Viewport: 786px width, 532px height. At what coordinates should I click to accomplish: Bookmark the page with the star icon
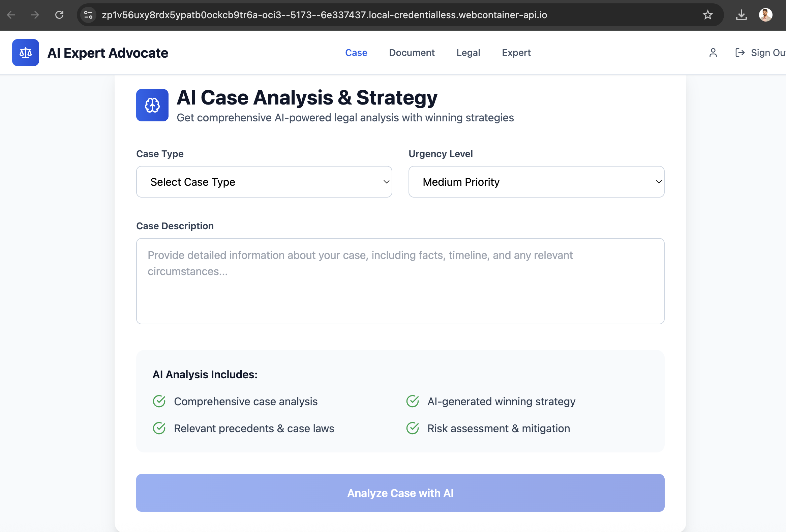[x=707, y=15]
